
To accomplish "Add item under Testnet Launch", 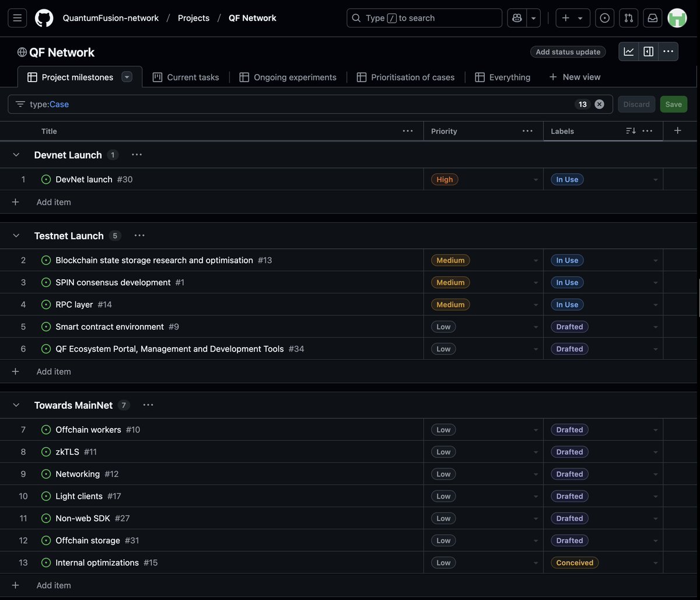I will (x=54, y=371).
